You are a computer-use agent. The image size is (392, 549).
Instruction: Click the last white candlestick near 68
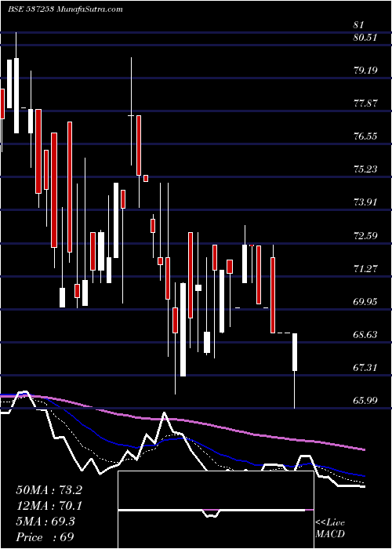point(295,370)
